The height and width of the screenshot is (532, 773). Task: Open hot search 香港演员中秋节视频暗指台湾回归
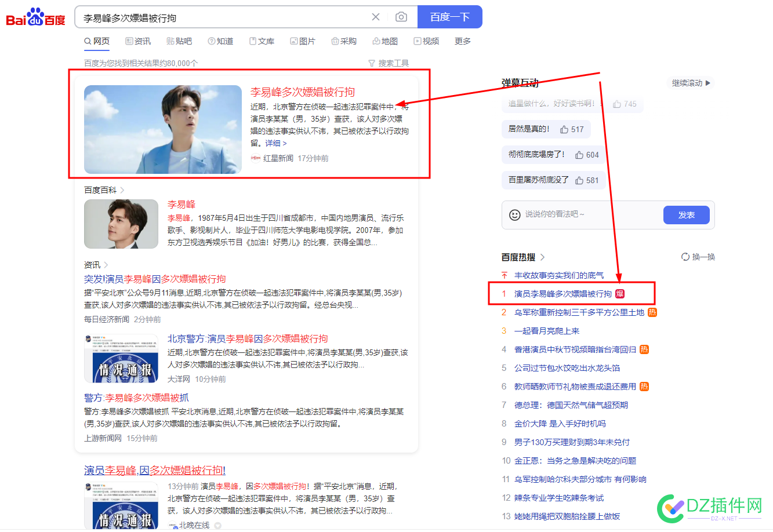tap(575, 349)
